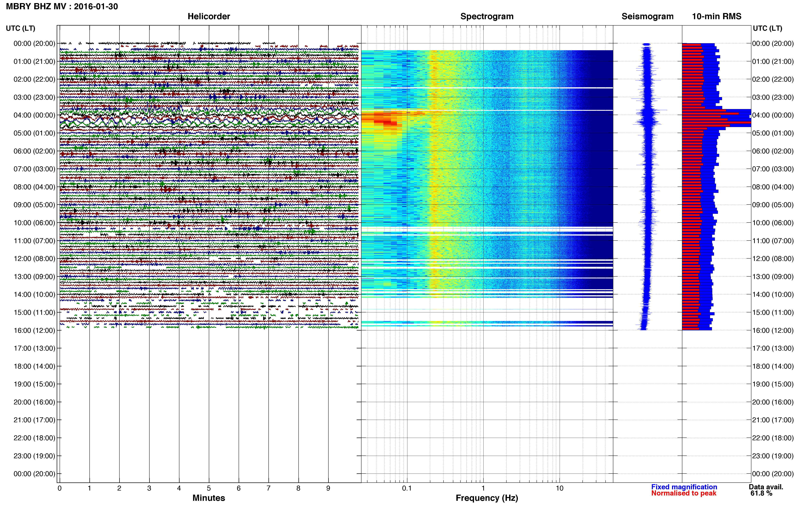Click the 'Data avail.' label
812x508 pixels.
click(766, 487)
